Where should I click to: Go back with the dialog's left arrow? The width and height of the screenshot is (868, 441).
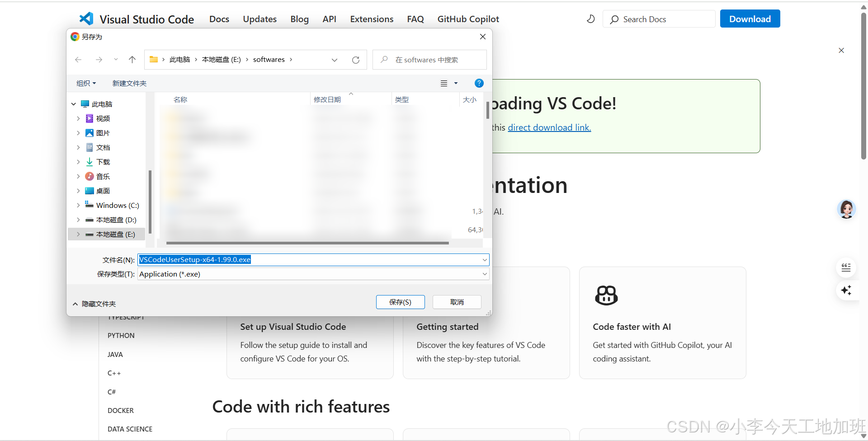click(78, 60)
